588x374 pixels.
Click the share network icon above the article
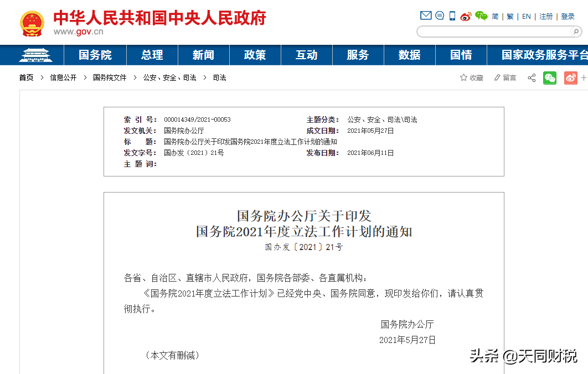[x=531, y=77]
